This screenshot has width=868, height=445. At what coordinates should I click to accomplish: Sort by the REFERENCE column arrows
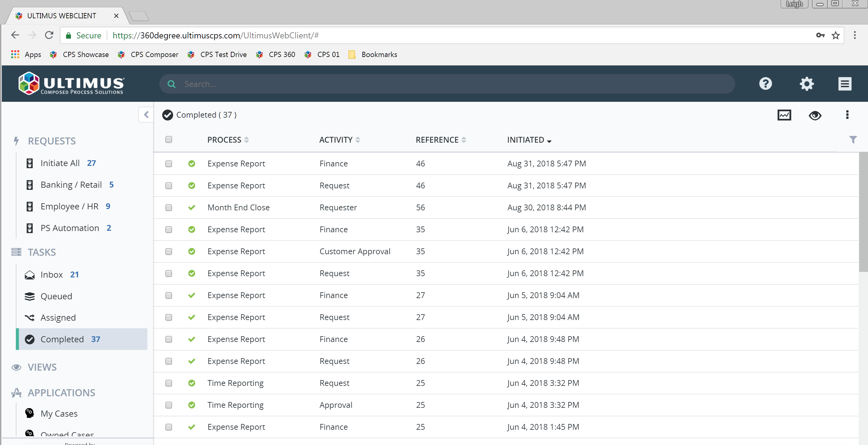464,140
